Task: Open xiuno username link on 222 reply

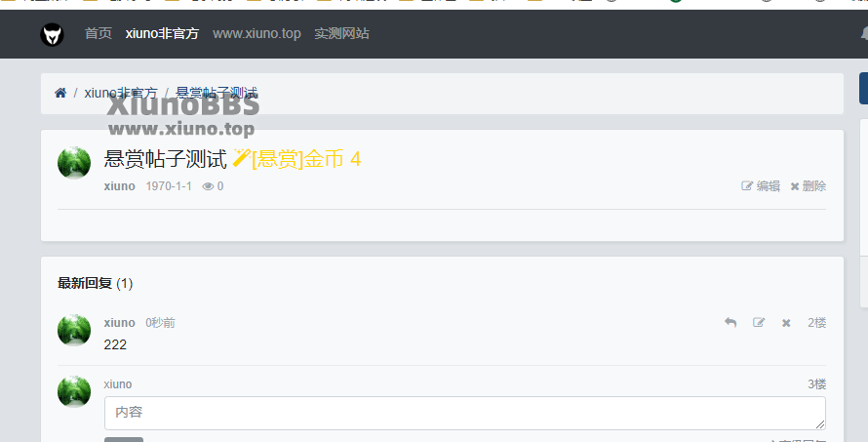Action: (120, 322)
